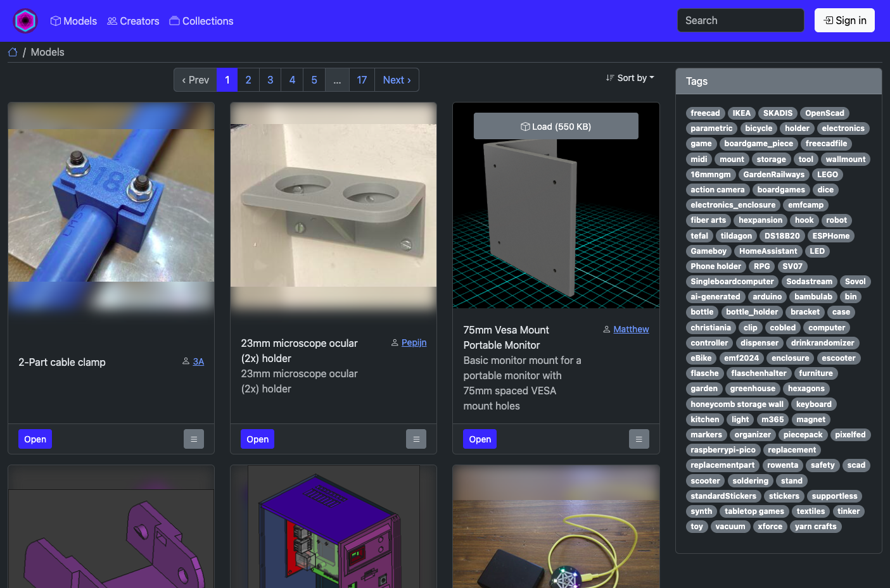This screenshot has height=588, width=890.
Task: Click the microscope ocular holder photo
Action: pos(333,206)
